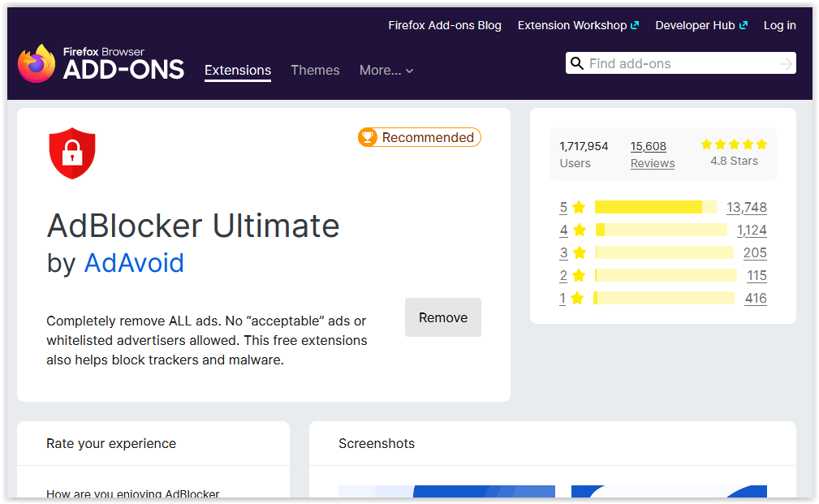The width and height of the screenshot is (819, 504).
Task: Click the star beside the 5 rating row
Action: (579, 207)
